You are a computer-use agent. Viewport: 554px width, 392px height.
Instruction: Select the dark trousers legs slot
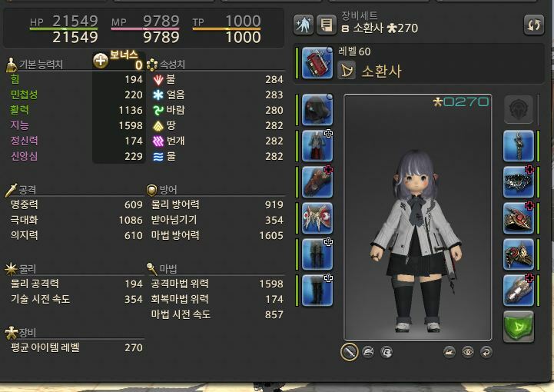pos(317,254)
